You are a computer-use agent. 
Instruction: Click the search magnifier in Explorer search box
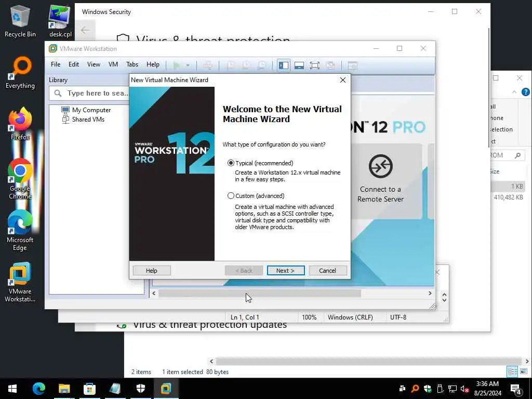click(518, 155)
